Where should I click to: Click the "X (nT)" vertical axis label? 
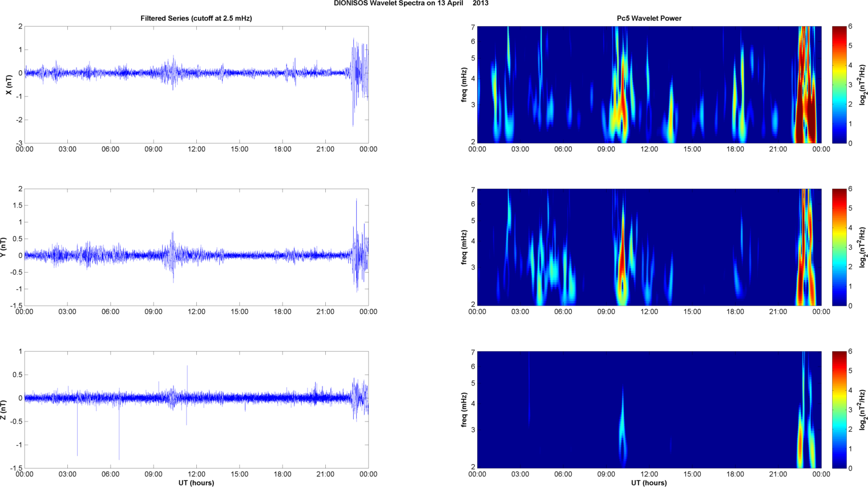pyautogui.click(x=9, y=85)
